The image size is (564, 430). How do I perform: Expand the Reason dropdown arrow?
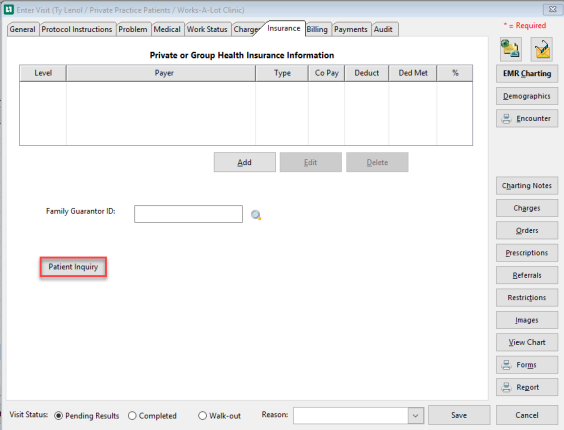tap(415, 416)
